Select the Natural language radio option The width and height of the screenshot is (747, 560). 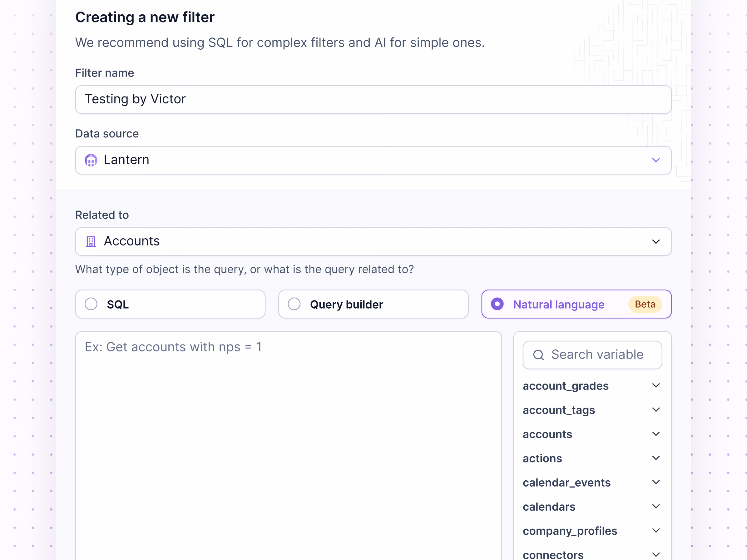(576, 304)
